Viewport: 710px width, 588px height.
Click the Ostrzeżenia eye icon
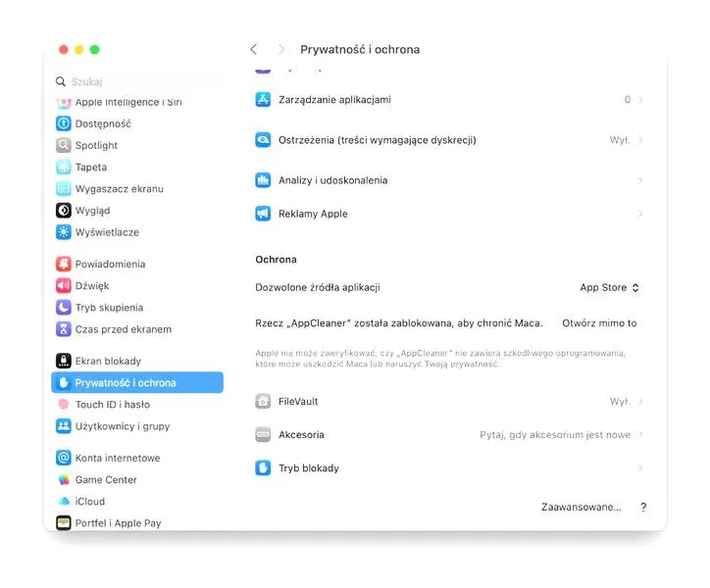click(x=263, y=139)
